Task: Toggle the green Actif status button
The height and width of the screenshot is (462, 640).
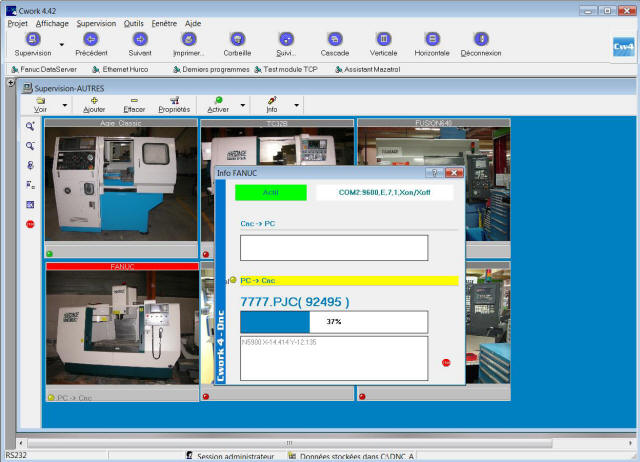Action: point(270,192)
